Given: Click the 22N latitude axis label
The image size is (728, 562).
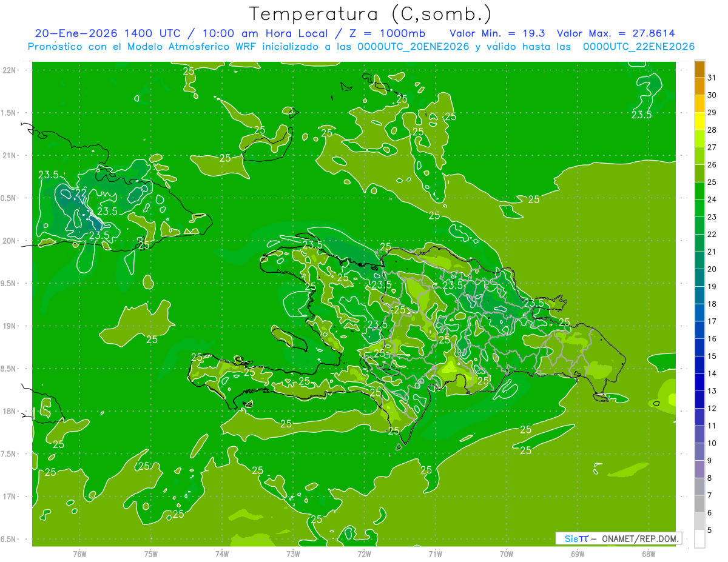Looking at the screenshot, I should (x=10, y=70).
